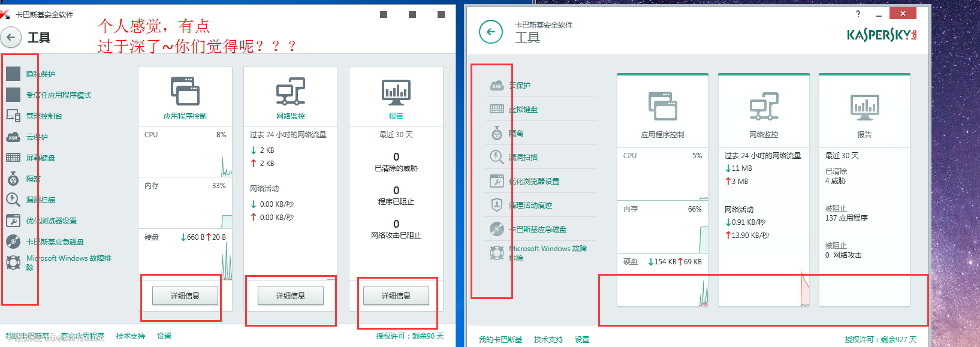Open 设置 link in left window footer
This screenshot has width=980, height=347.
point(164,336)
